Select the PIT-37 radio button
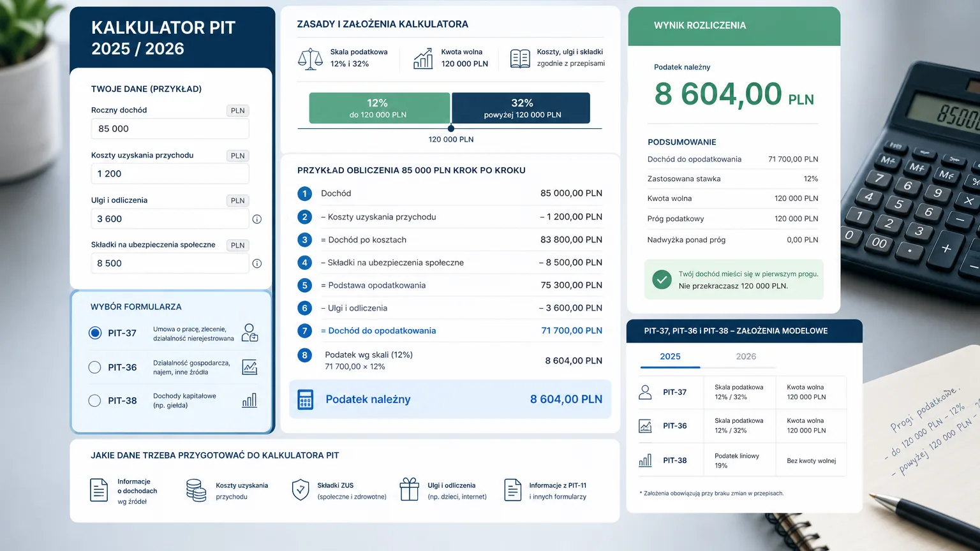The width and height of the screenshot is (980, 551). pyautogui.click(x=95, y=333)
